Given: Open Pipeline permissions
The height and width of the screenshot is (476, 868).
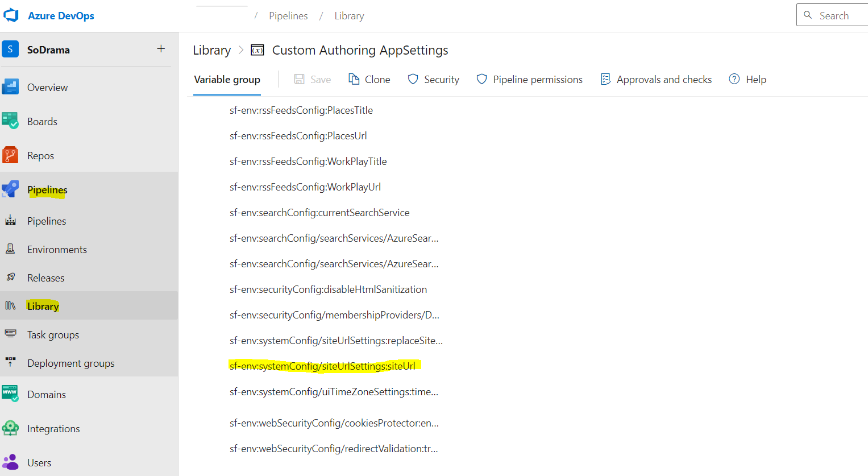Looking at the screenshot, I should pyautogui.click(x=538, y=80).
